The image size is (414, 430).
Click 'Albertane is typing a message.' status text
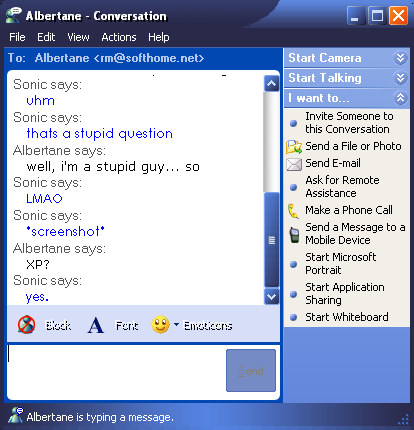100,417
